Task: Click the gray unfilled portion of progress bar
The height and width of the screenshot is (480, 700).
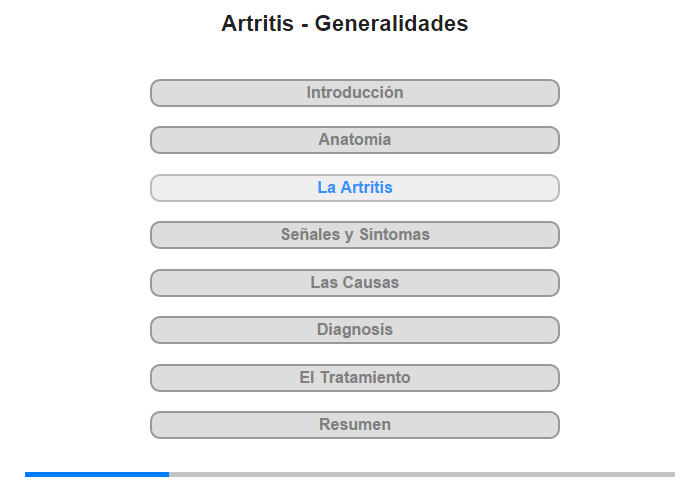Action: tap(422, 474)
